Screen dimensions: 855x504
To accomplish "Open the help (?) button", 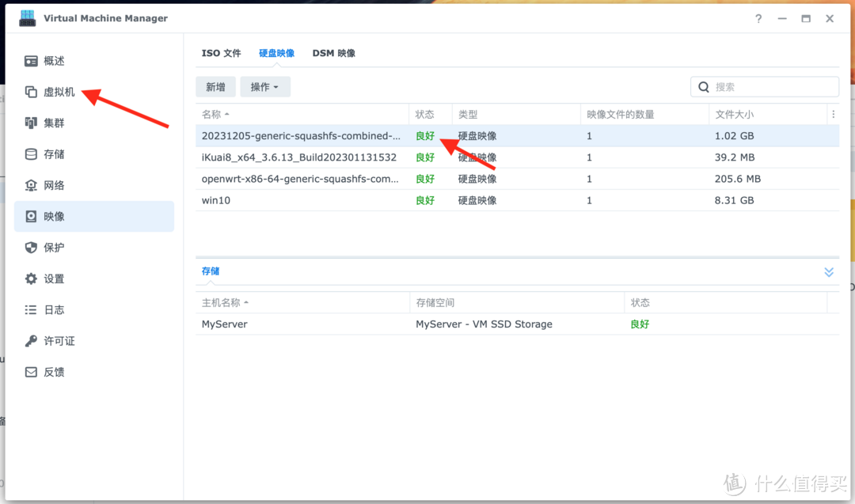I will (x=758, y=18).
